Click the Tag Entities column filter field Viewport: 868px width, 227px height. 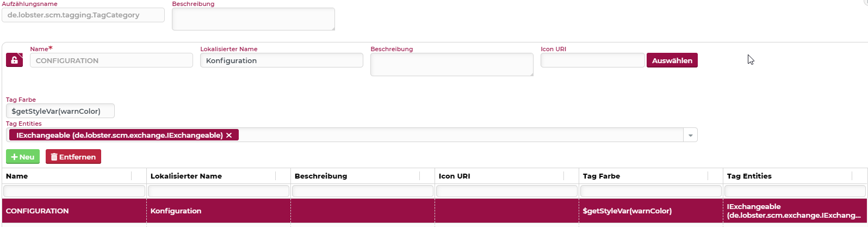(x=795, y=191)
